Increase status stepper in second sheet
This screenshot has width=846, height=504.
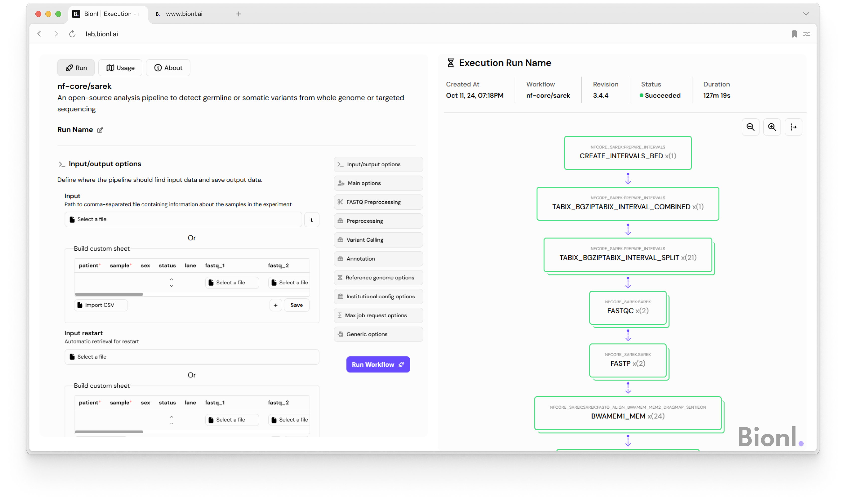172,417
